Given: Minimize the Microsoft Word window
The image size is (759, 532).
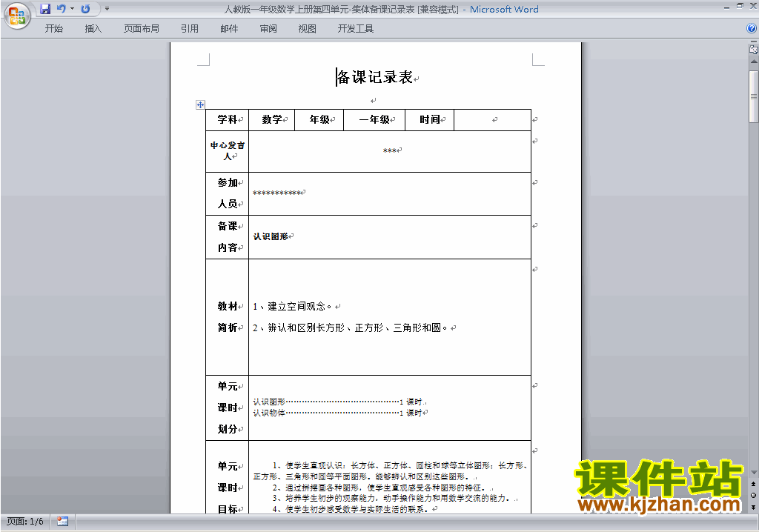Looking at the screenshot, I should click(726, 7).
